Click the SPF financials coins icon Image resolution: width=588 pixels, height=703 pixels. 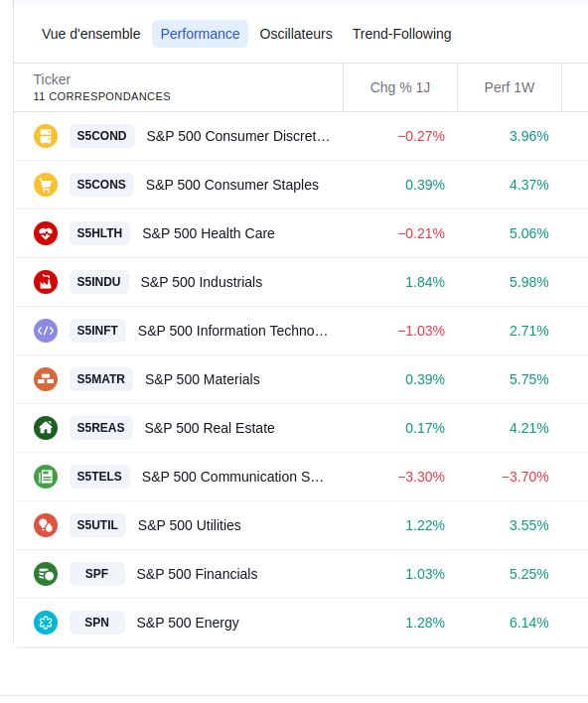[46, 574]
